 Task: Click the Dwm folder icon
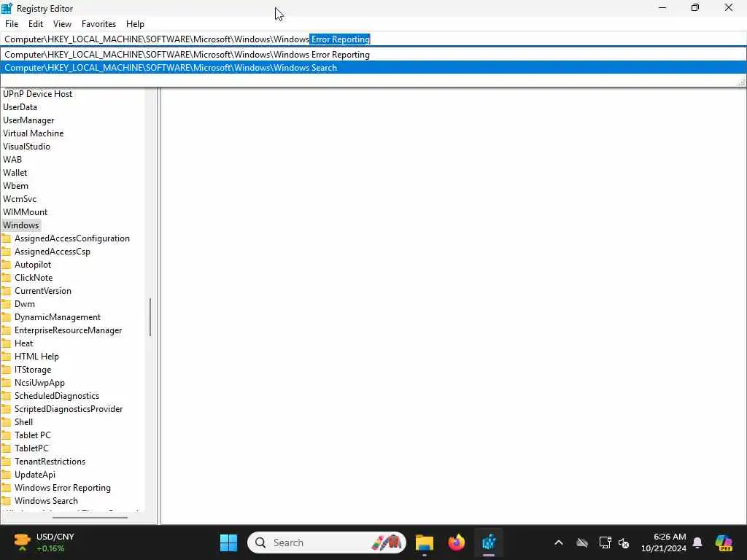[x=6, y=304]
